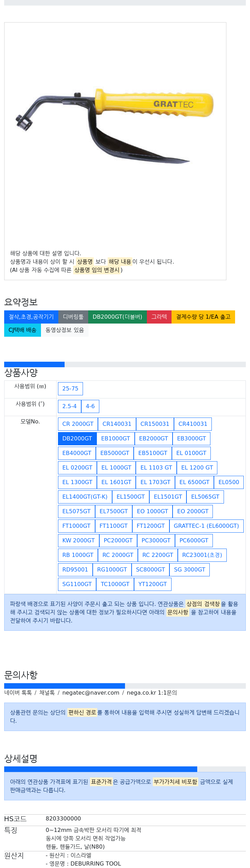Select model EL5065GT
This screenshot has height=868, width=250.
click(x=205, y=497)
